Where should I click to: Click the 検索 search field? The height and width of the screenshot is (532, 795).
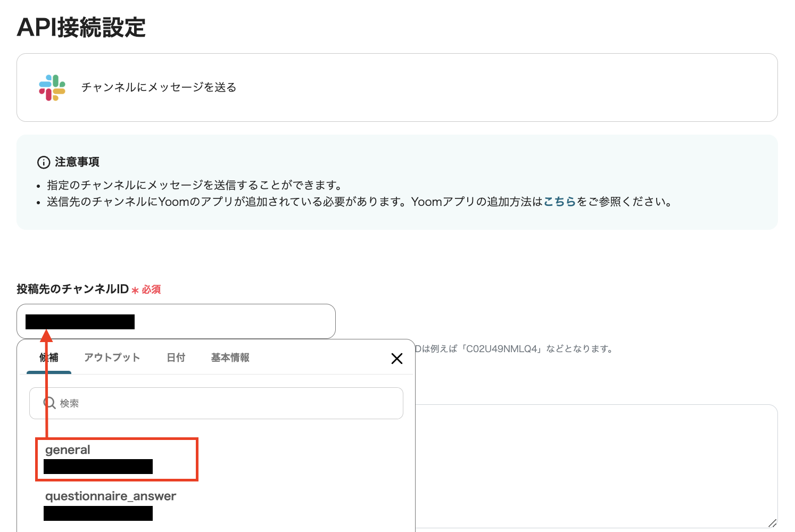click(223, 403)
